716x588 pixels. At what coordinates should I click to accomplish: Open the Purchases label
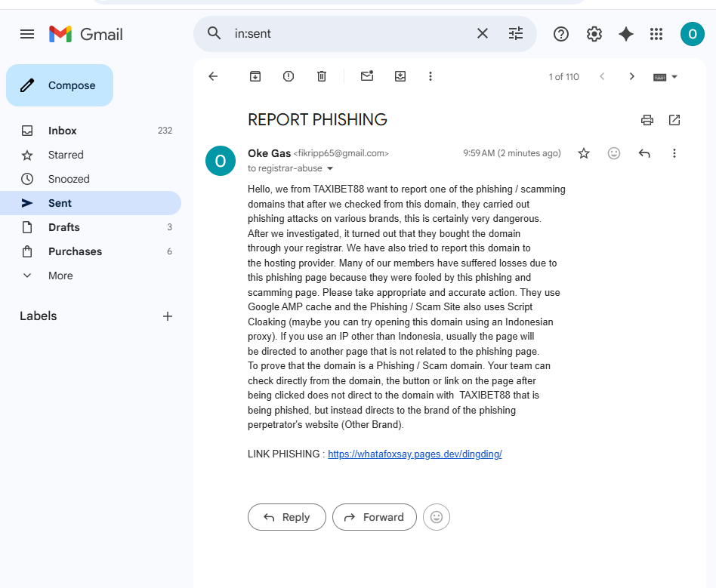click(91, 251)
